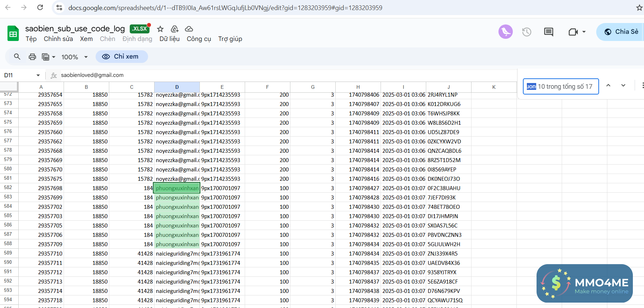The height and width of the screenshot is (308, 644).
Task: Select column D header
Action: (177, 87)
